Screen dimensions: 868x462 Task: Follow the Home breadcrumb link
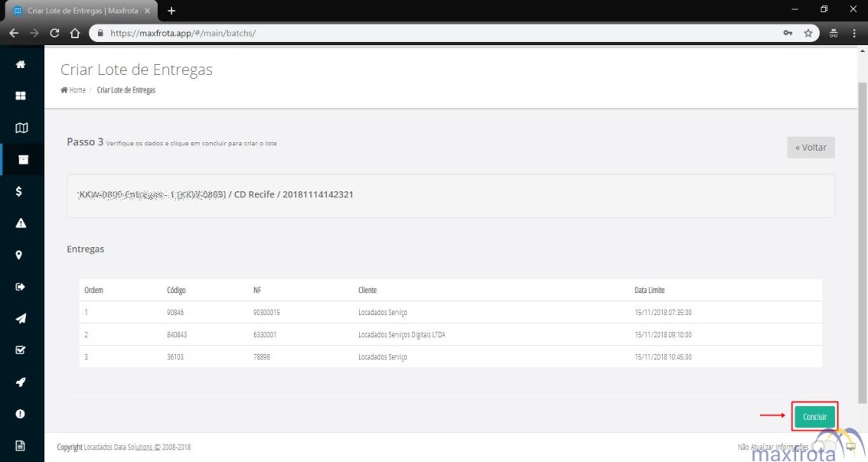[77, 90]
